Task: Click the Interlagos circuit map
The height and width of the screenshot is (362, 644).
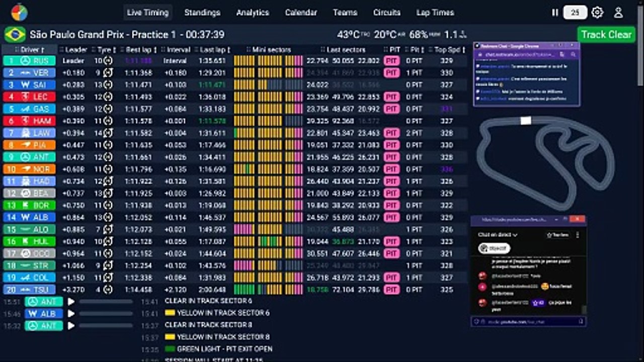Action: 545,162
